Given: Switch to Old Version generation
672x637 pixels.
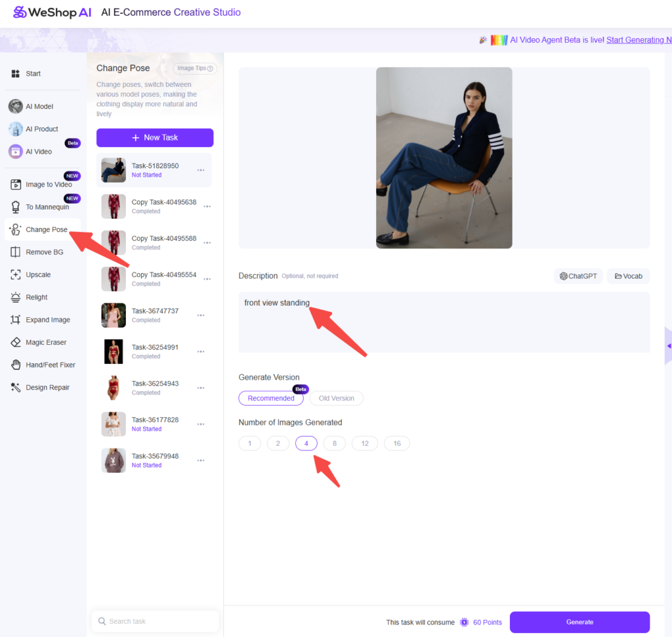Looking at the screenshot, I should pyautogui.click(x=336, y=398).
